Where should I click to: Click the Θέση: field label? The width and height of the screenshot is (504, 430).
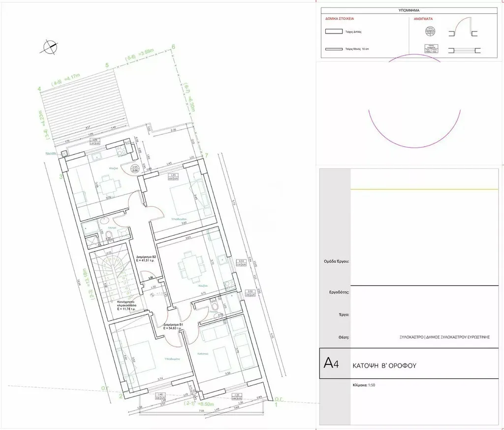[343, 337]
